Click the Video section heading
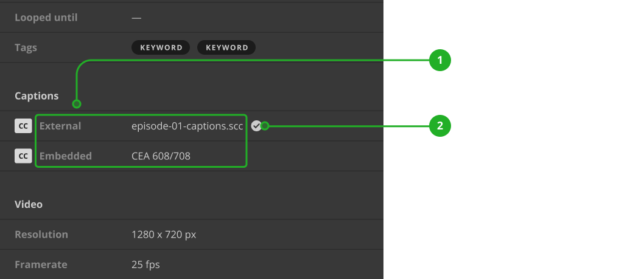Screen dimensions: 644x279 (29, 204)
